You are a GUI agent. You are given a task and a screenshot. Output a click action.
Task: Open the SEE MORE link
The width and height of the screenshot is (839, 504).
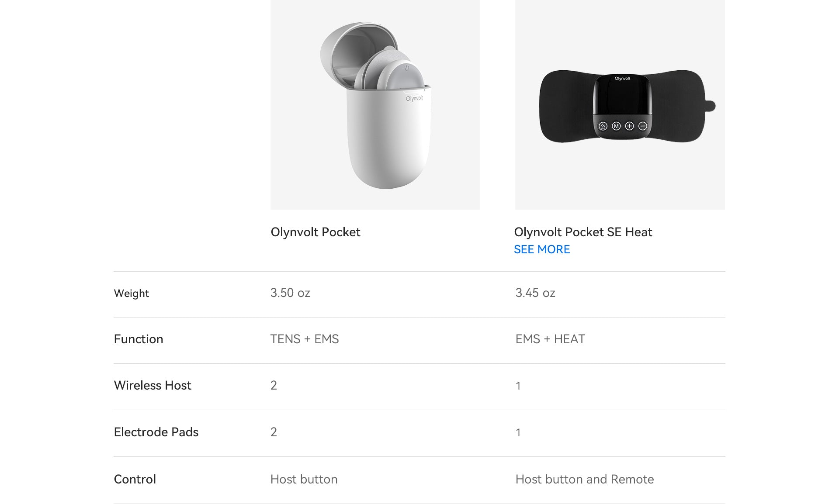(542, 249)
